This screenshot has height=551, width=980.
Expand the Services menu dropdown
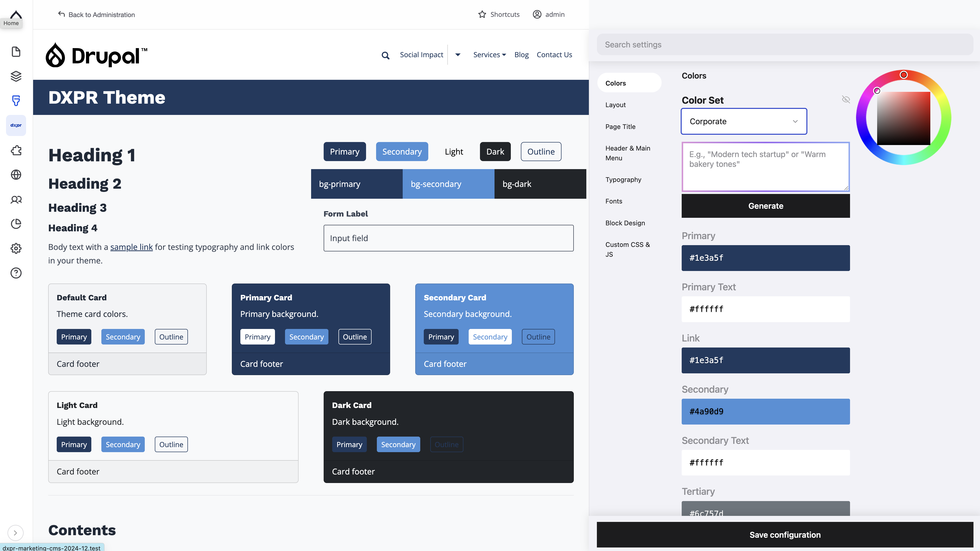(x=489, y=55)
